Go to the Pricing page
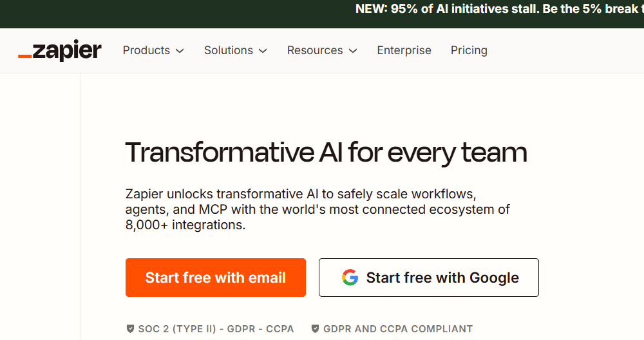This screenshot has width=644, height=340. (x=469, y=50)
